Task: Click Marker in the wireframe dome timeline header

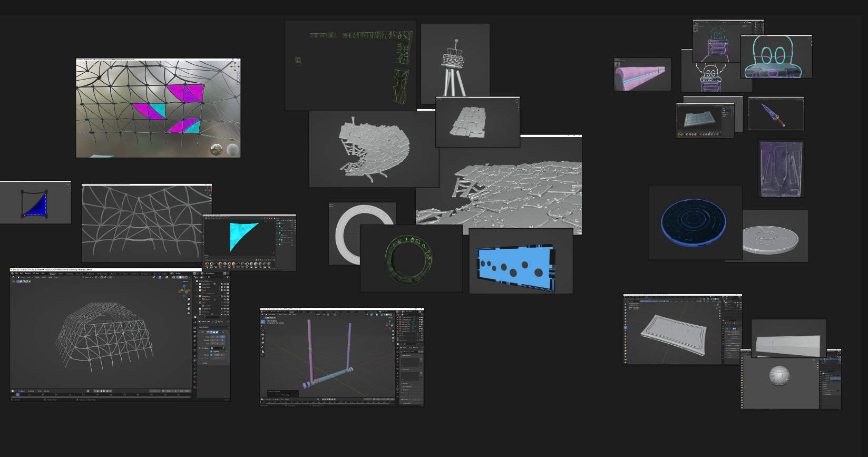Action: click(x=46, y=391)
